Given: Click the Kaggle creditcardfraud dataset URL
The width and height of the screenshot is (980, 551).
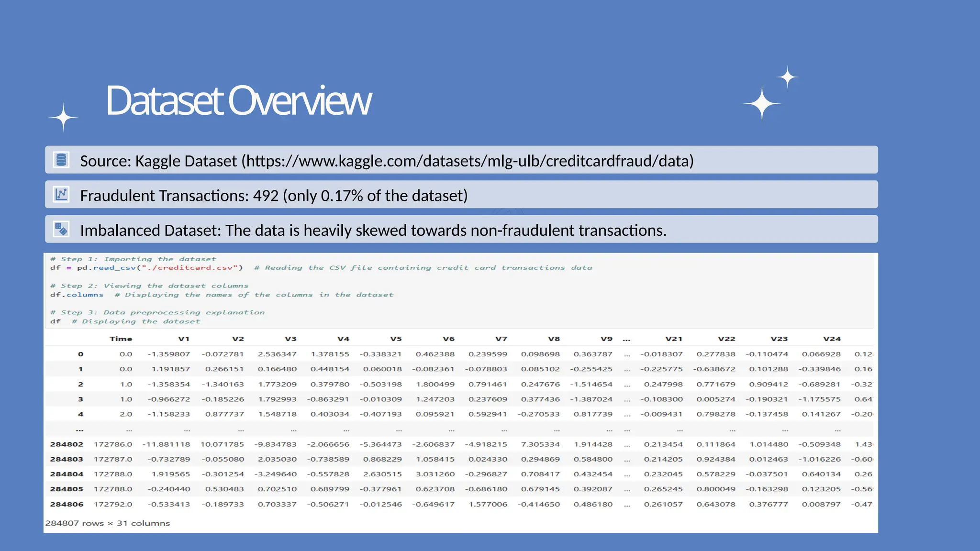Looking at the screenshot, I should click(x=468, y=161).
